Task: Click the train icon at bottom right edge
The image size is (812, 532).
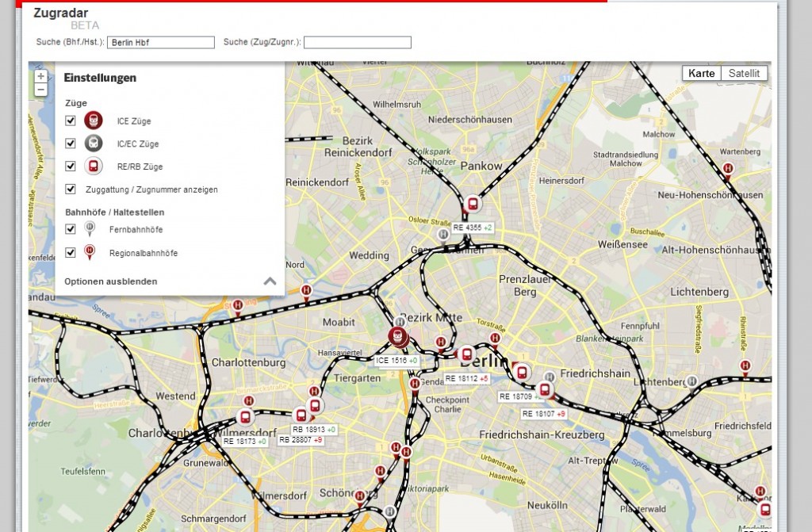Action: (765, 510)
